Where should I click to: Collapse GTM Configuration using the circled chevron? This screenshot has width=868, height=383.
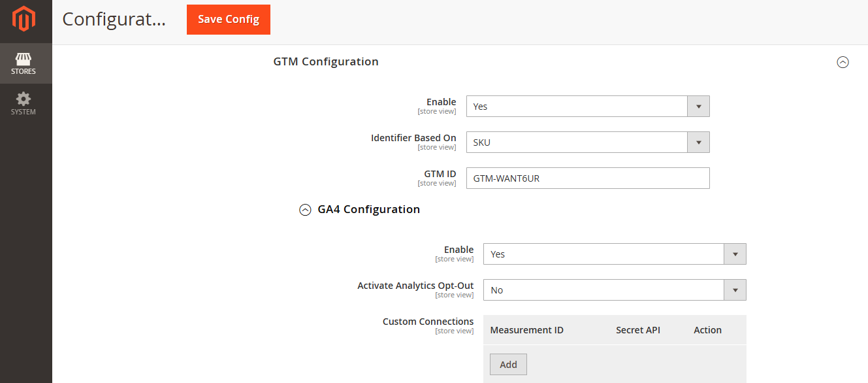click(x=843, y=62)
